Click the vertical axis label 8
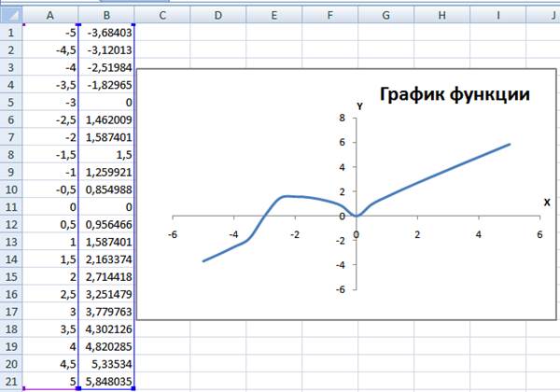Viewport: 560px width, 392px height. point(343,118)
